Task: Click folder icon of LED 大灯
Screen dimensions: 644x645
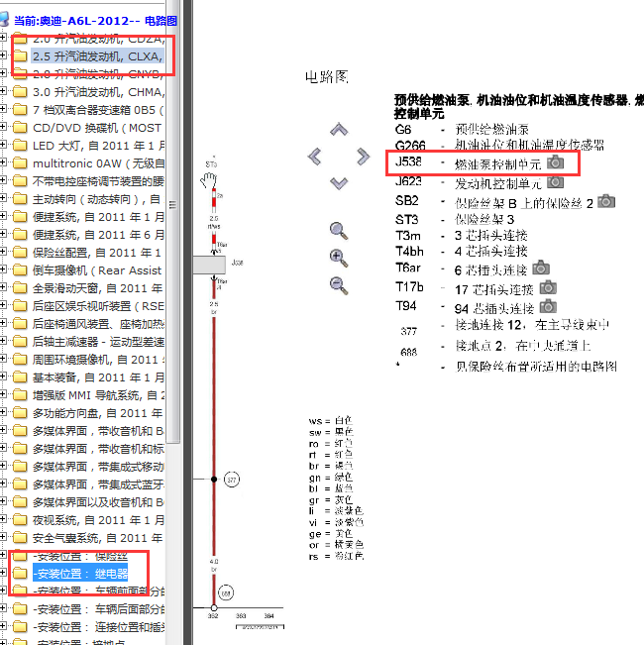Action: coord(20,146)
